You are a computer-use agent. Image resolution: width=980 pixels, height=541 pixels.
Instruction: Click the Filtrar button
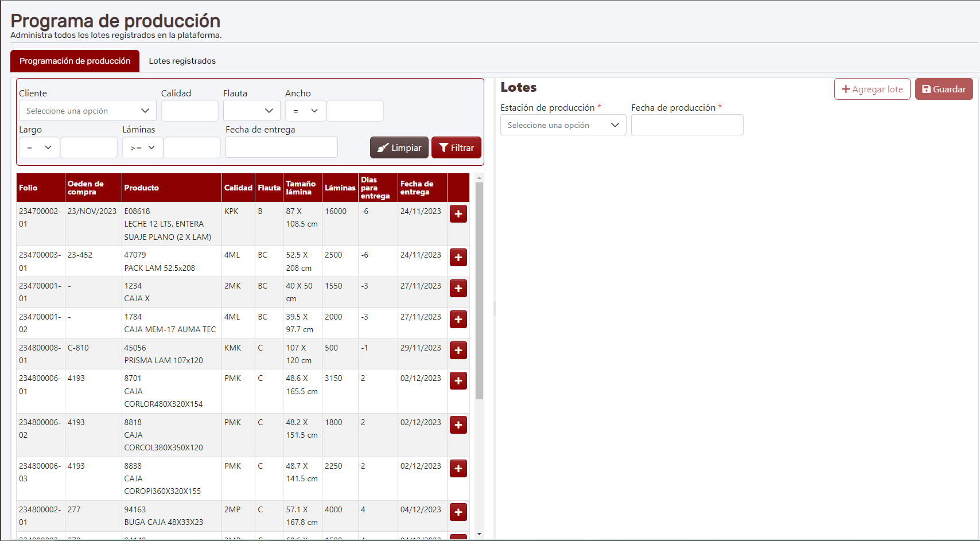[x=456, y=148]
